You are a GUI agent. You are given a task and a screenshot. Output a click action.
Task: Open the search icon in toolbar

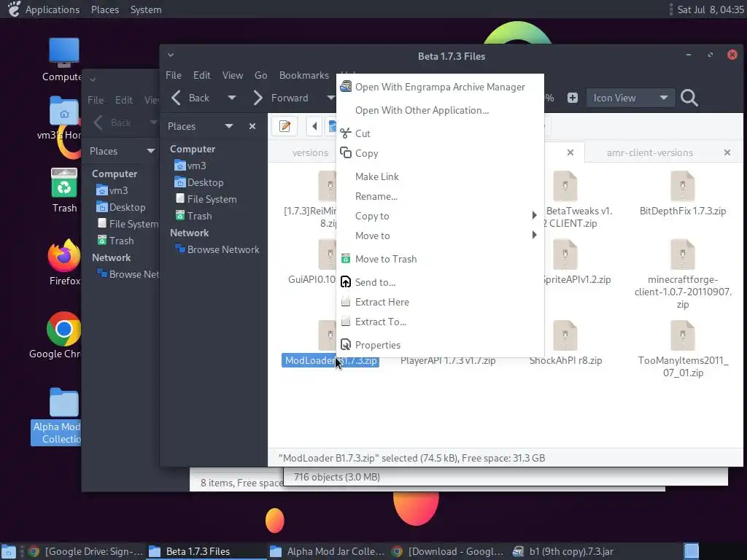point(689,98)
